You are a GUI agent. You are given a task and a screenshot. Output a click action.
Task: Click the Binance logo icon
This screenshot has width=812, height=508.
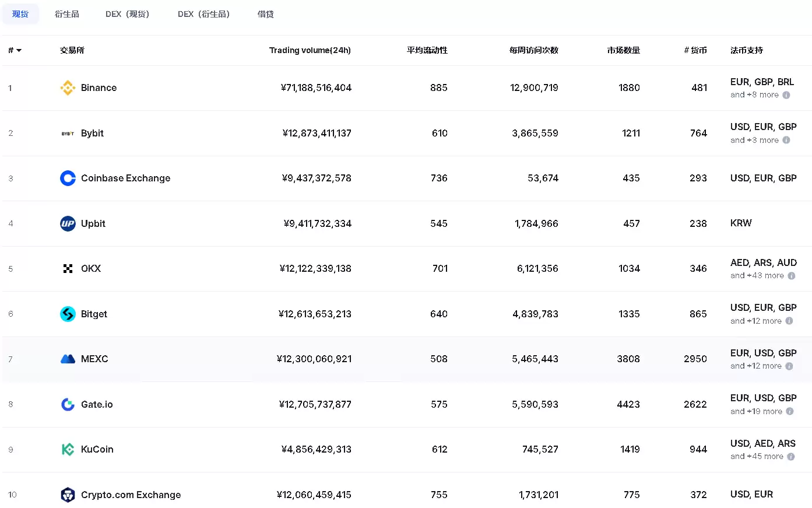tap(68, 87)
